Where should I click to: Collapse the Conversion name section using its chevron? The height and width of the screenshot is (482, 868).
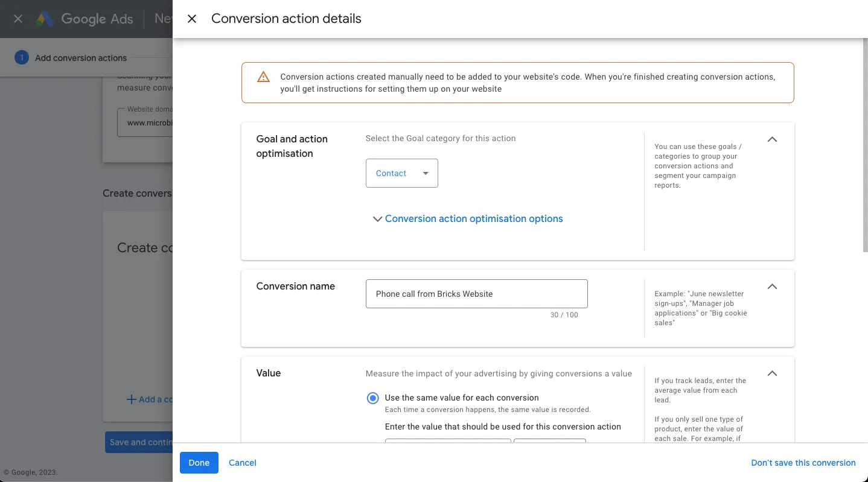(x=772, y=287)
